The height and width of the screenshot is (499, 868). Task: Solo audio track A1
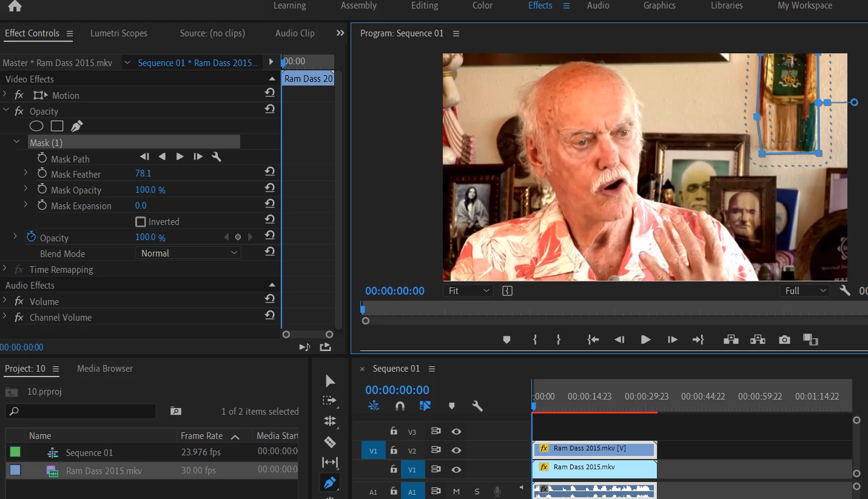tap(477, 491)
